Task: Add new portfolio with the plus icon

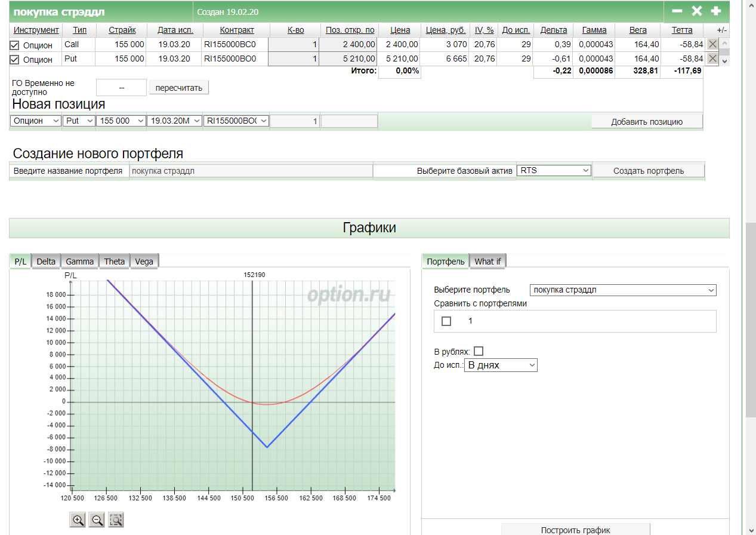Action: 716,11
